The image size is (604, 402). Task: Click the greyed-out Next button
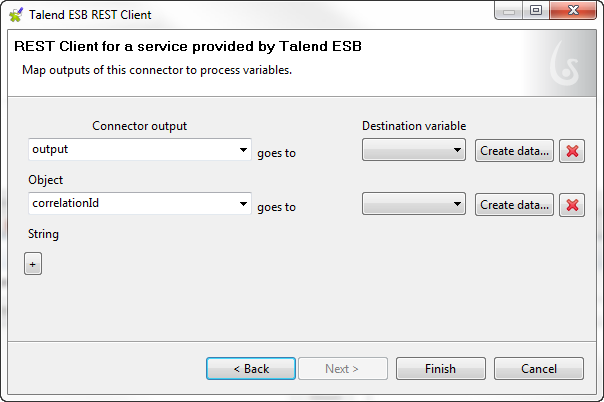[342, 369]
